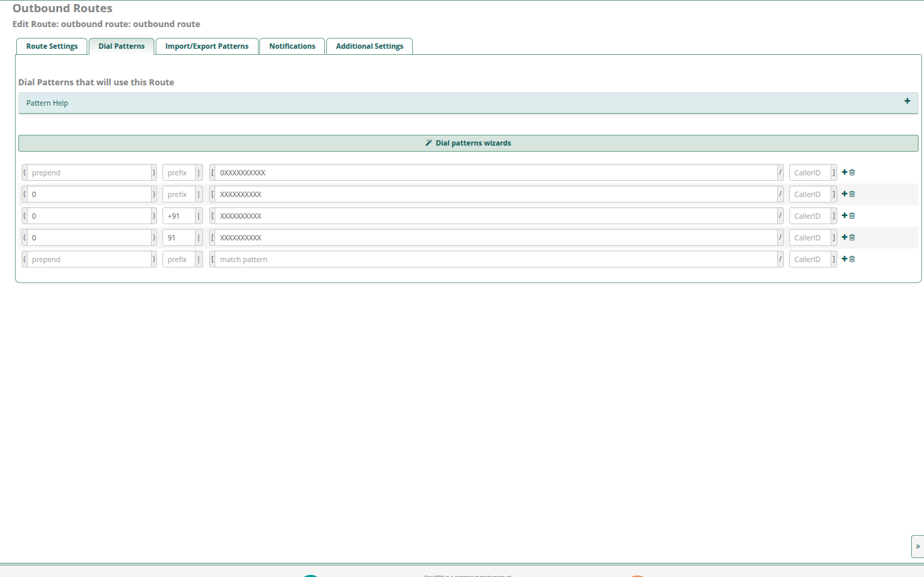Click the plus icon on the empty last row
The width and height of the screenshot is (924, 577).
(x=844, y=259)
